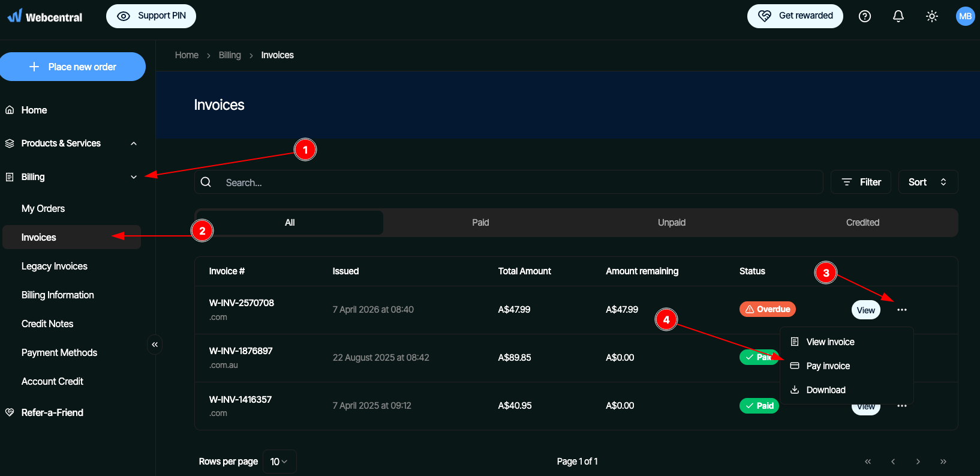Click the Webcentral logo
Image resolution: width=980 pixels, height=476 pixels.
pos(45,16)
